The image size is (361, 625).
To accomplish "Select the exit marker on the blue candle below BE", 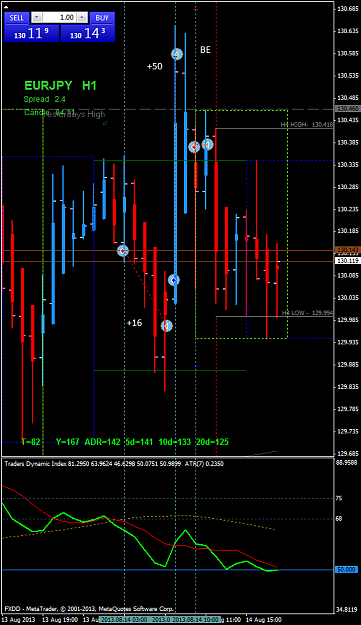I will 207,144.
